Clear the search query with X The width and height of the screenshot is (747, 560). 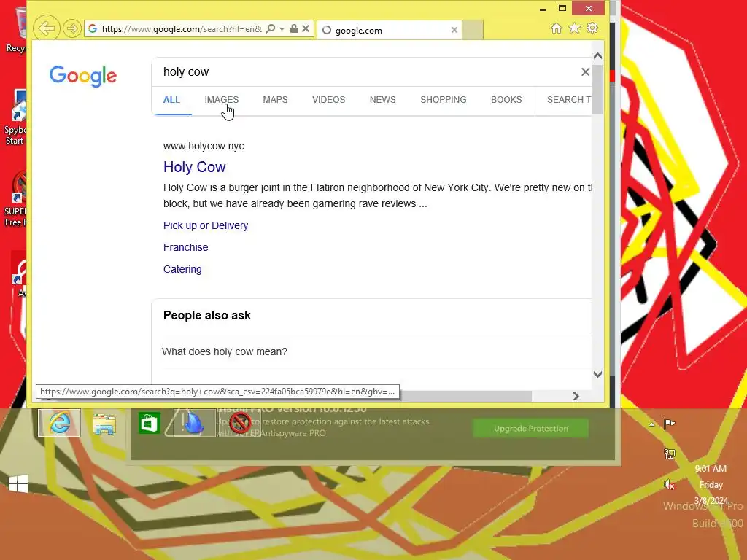coord(586,72)
